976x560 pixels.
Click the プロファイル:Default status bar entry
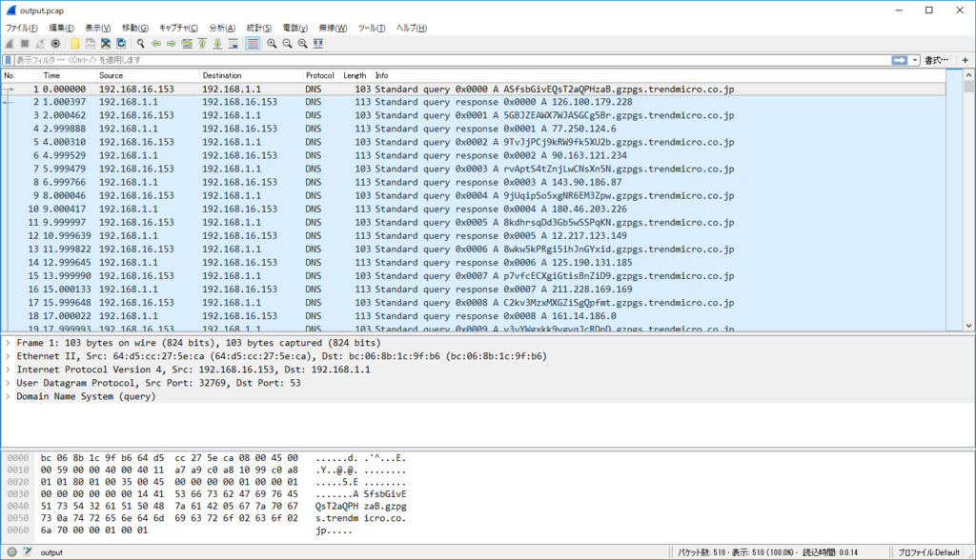(x=928, y=552)
